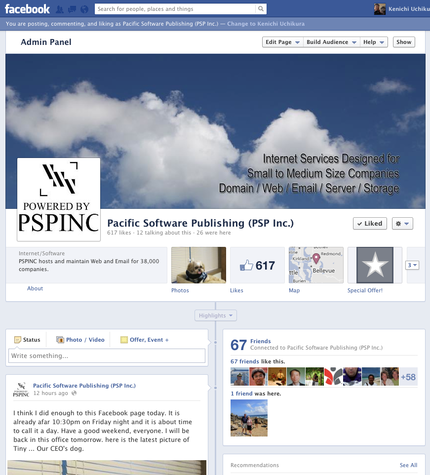This screenshot has height=475, width=430.
Task: Click the Show button
Action: pyautogui.click(x=404, y=42)
